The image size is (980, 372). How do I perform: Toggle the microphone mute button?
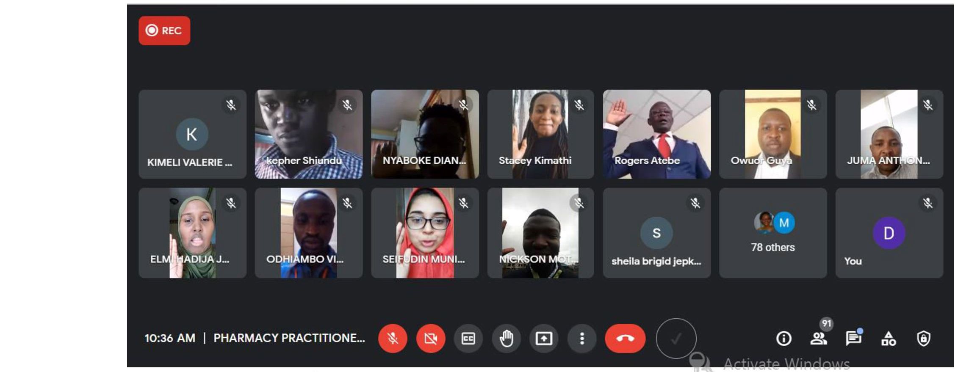[393, 339]
